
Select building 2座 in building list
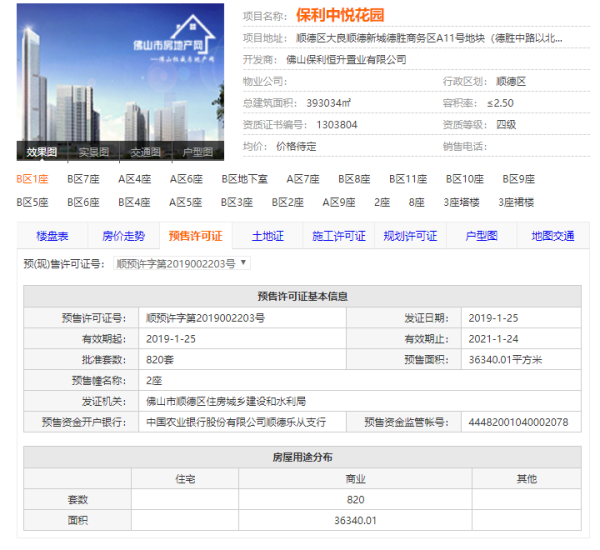382,202
